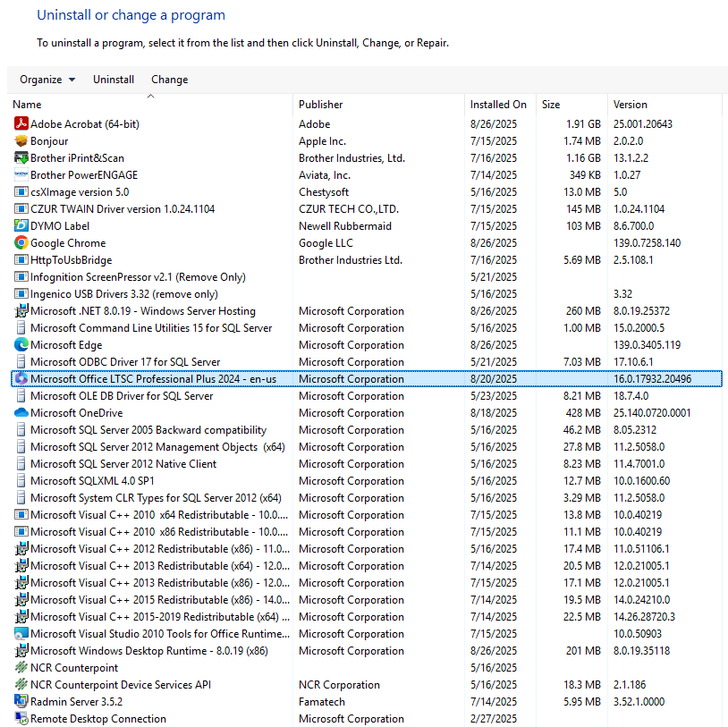
Task: Select Microsoft SQL Server 2012 Native Client
Action: tap(367, 464)
